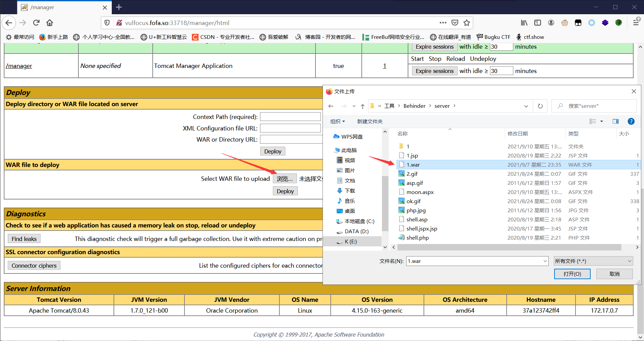The width and height of the screenshot is (644, 341).
Task: Select 此电脑 in navigation pane
Action: (349, 150)
